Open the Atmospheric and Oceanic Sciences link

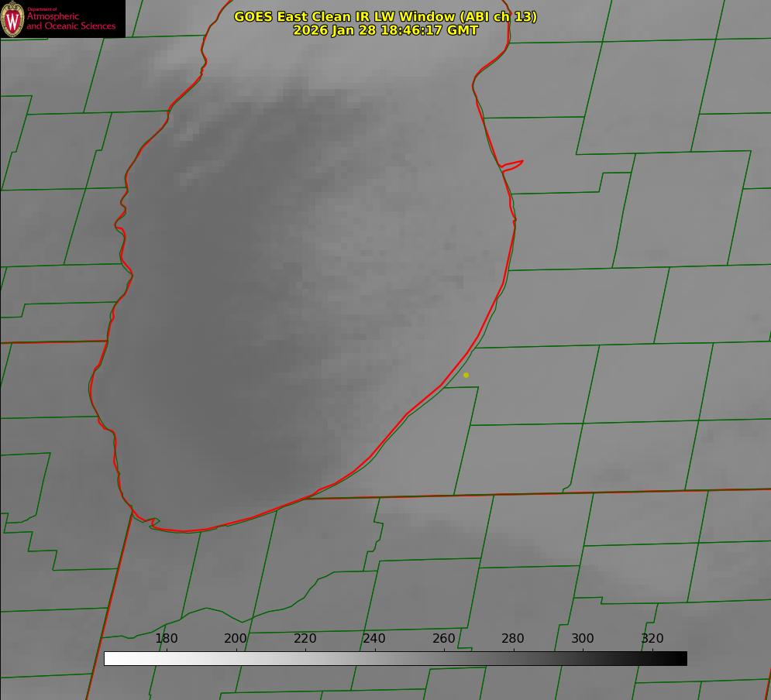[x=71, y=22]
